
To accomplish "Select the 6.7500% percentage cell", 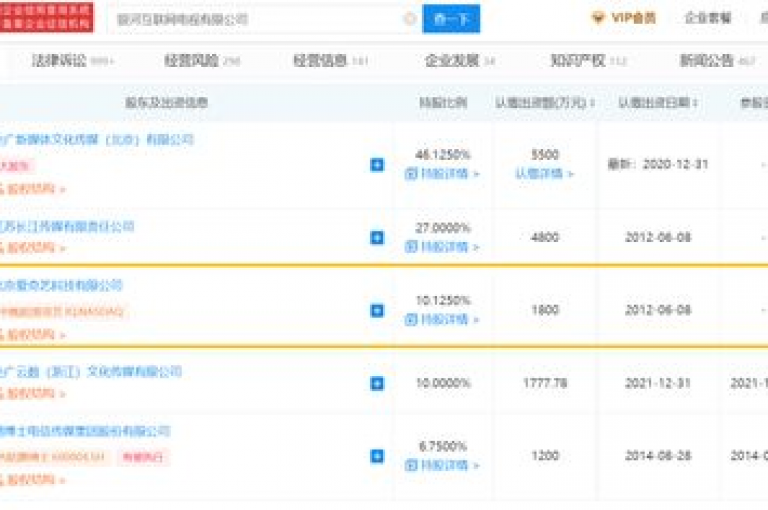I will click(x=443, y=446).
